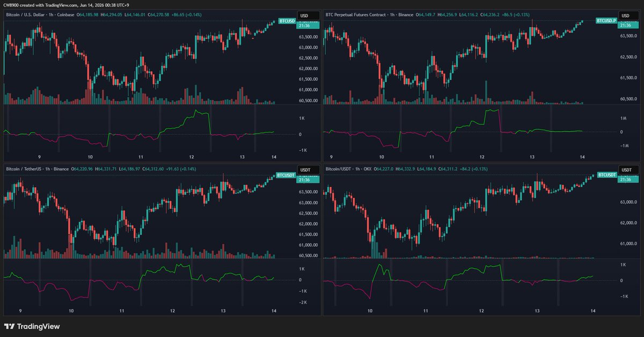The image size is (644, 337).
Task: Click the 61,000.0 price label on OKX chart
Action: tap(627, 244)
